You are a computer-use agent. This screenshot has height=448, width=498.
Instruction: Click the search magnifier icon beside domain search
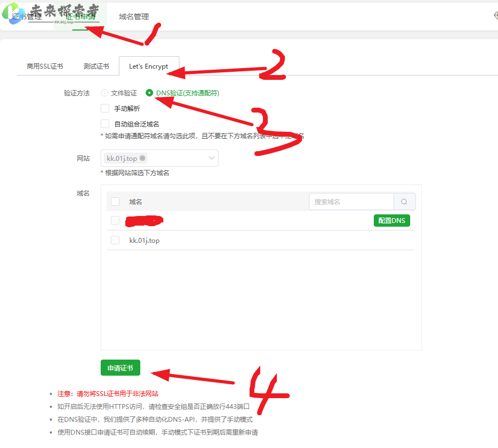pos(404,201)
